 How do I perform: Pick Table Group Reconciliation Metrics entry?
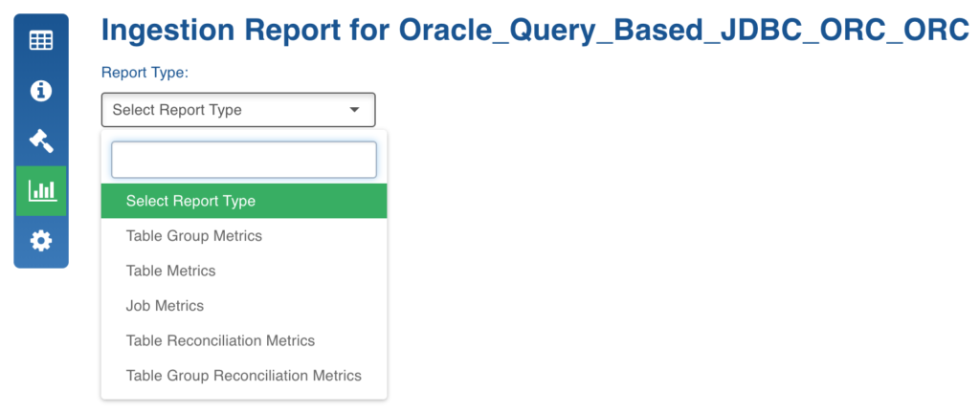(x=244, y=376)
